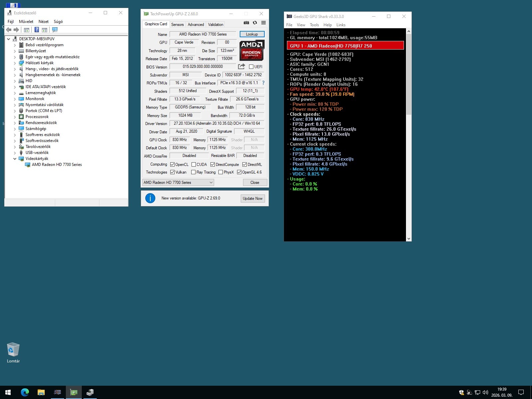
Task: Click the Forward arrow in Eszközkezelő toolbar
Action: [x=16, y=30]
